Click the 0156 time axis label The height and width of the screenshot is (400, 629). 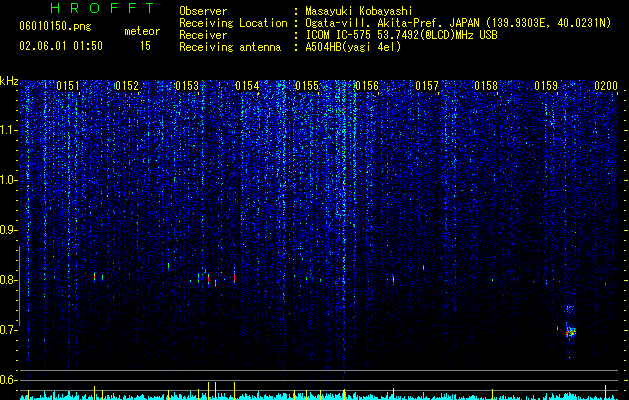[x=367, y=86]
